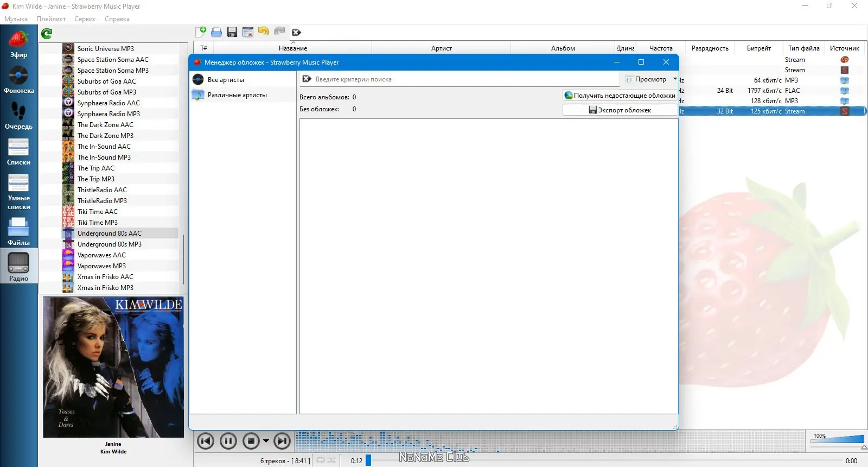Sort playlist by Источник column header
This screenshot has width=868, height=467.
pos(845,48)
